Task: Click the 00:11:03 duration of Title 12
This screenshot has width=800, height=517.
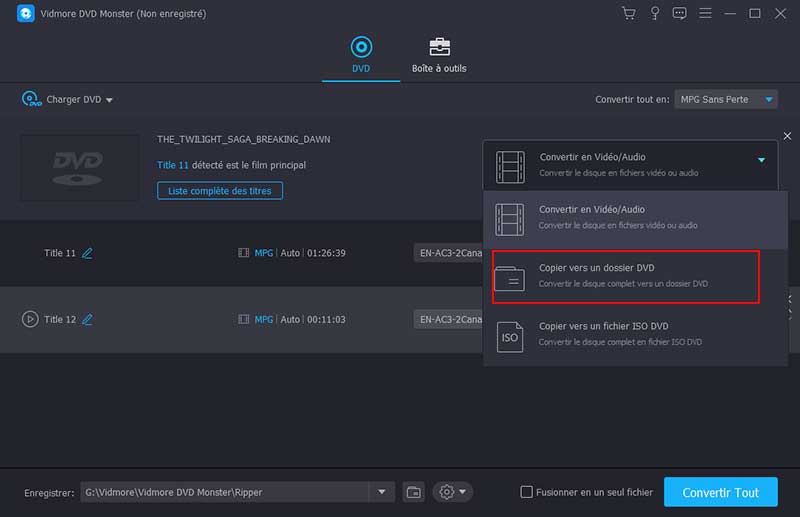Action: click(x=326, y=319)
